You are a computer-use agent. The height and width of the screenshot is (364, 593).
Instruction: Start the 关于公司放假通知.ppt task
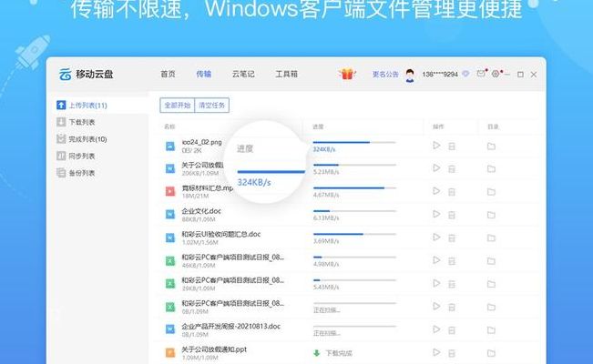[436, 353]
